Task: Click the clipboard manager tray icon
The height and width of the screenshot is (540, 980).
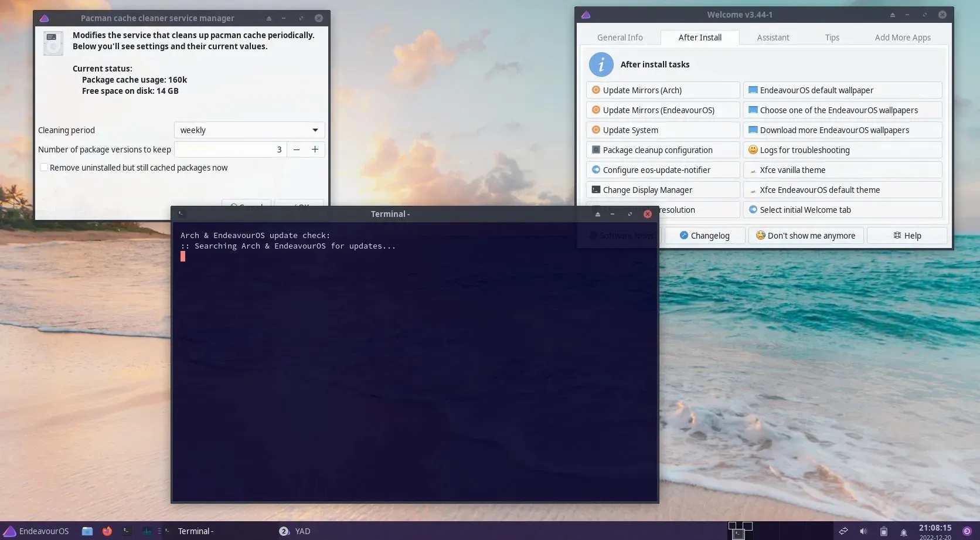Action: [883, 531]
